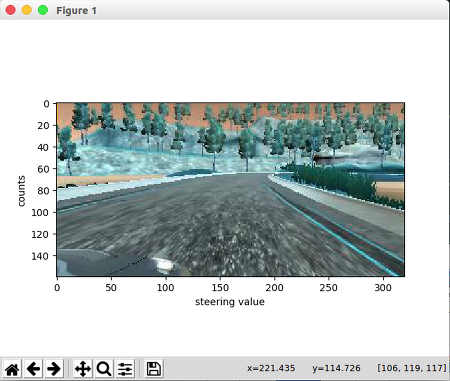This screenshot has height=381, width=450.
Task: Click the green maximize window button
Action: (43, 10)
